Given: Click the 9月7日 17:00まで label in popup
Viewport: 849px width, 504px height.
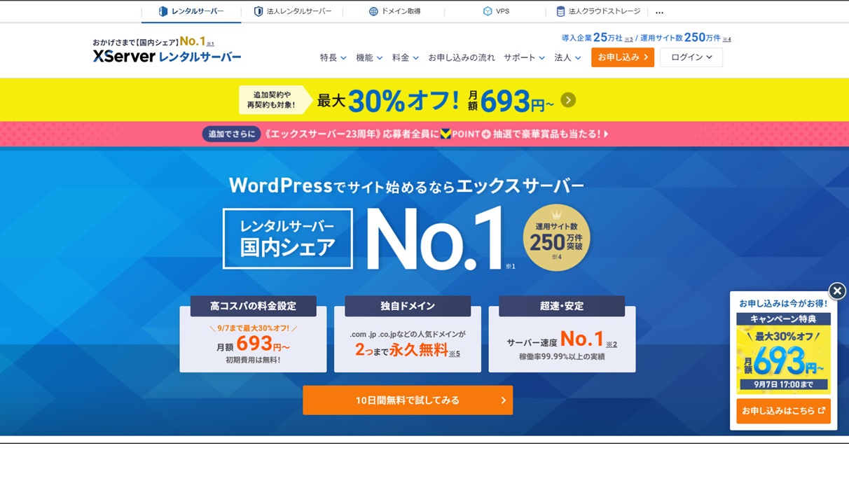Looking at the screenshot, I should [783, 384].
